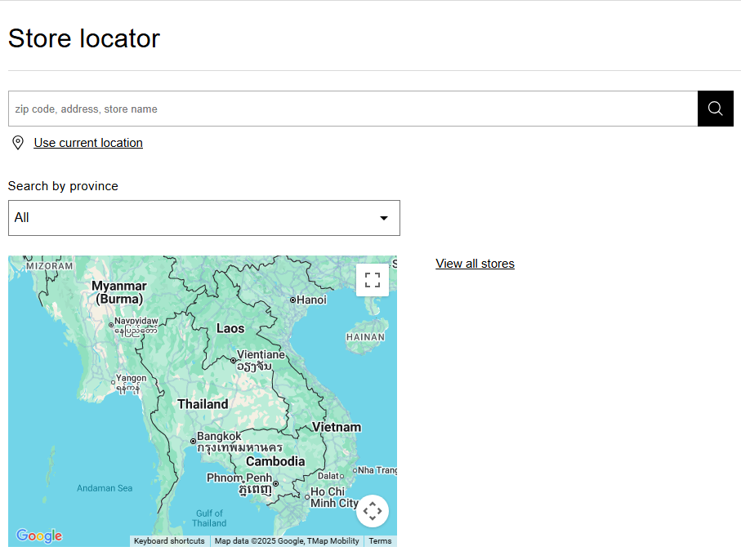Use current location link
The image size is (741, 560).
click(88, 143)
